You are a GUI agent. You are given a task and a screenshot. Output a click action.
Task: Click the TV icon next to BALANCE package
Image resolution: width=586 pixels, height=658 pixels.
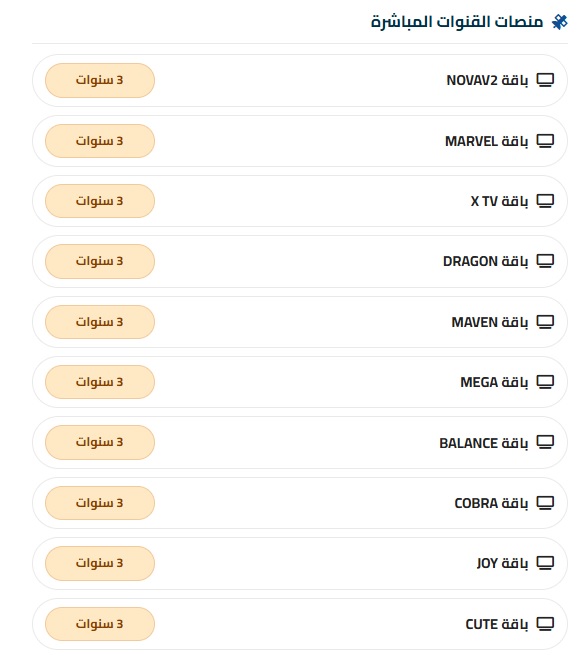[545, 442]
